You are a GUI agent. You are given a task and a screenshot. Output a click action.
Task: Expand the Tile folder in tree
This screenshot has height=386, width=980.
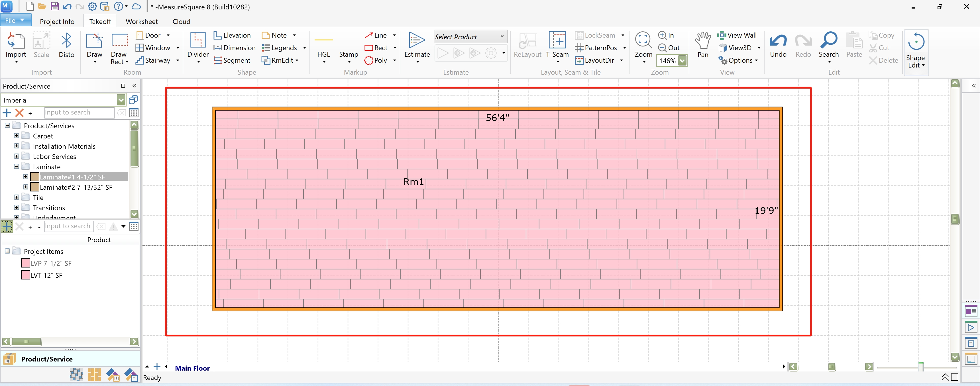[x=16, y=197]
